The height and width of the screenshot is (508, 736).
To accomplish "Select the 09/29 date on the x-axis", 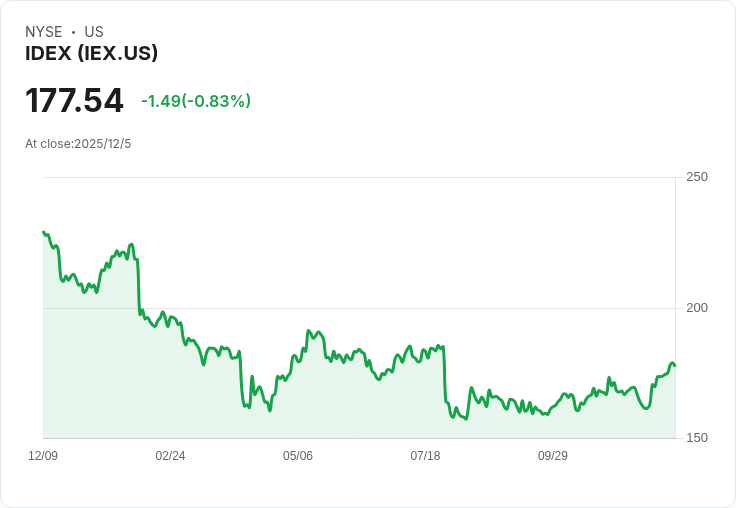I will (x=553, y=456).
